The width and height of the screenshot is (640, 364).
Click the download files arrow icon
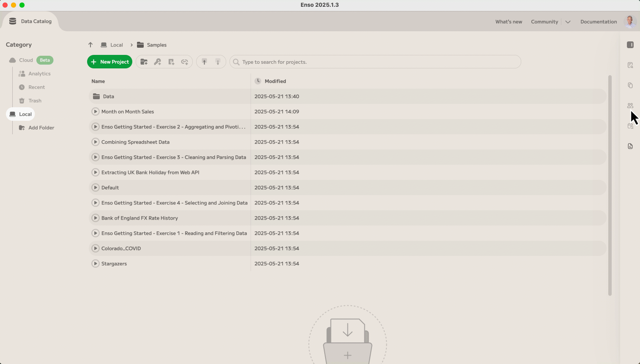point(218,62)
